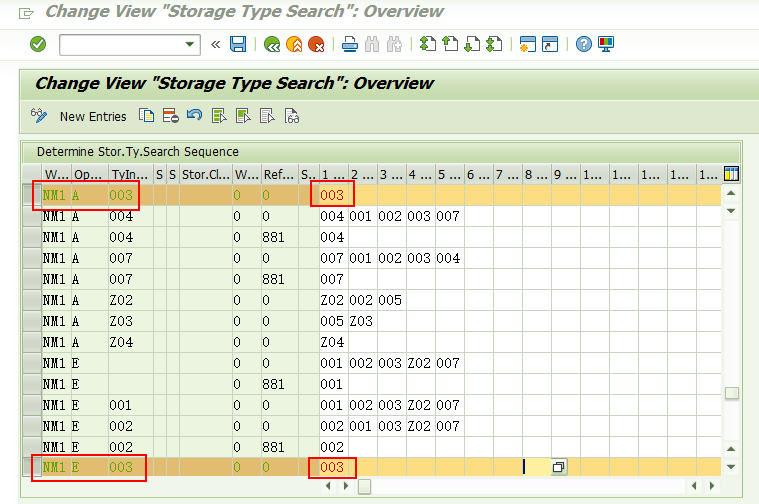Click the Select Block icon

(x=243, y=116)
